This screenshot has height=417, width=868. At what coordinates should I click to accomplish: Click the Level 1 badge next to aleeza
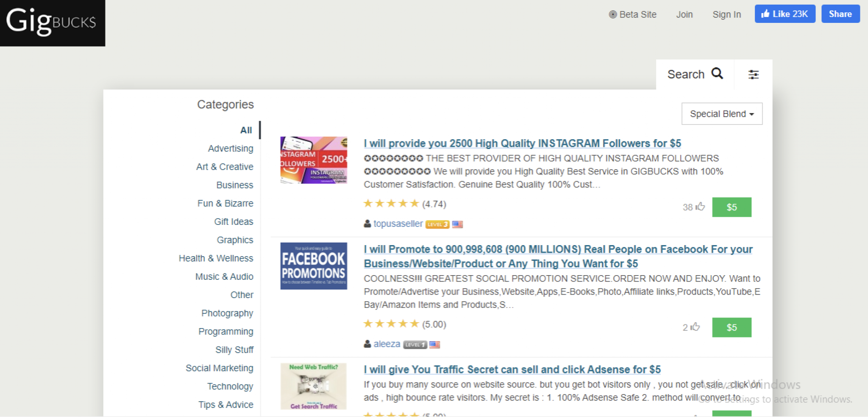(414, 344)
